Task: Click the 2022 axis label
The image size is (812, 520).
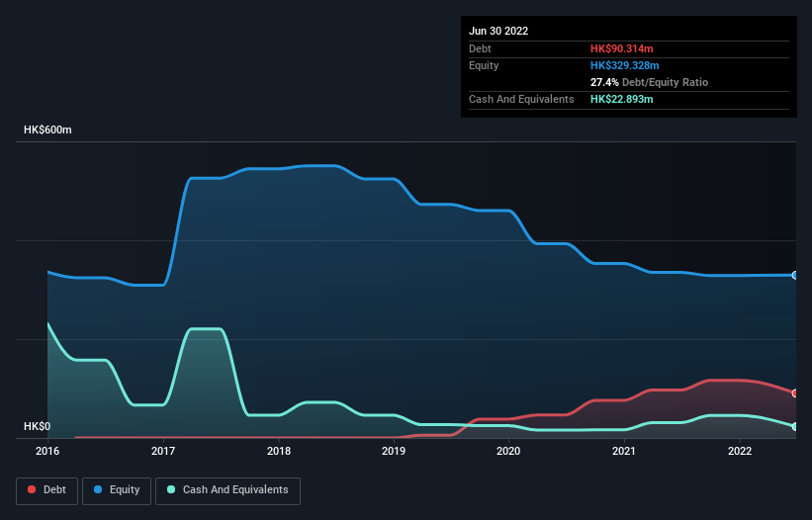Action: 740,451
